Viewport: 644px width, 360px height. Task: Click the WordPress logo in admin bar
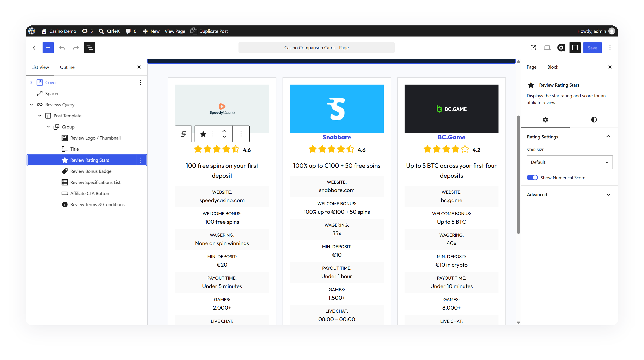32,31
